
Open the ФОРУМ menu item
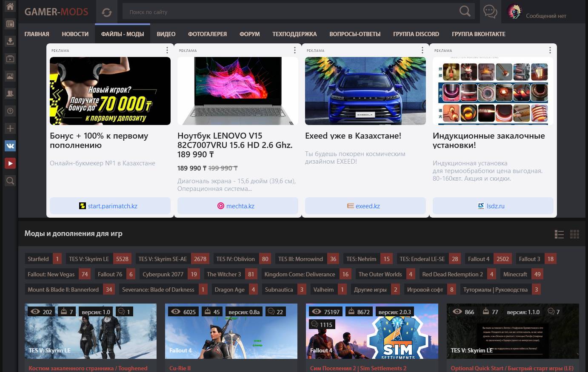(x=249, y=34)
